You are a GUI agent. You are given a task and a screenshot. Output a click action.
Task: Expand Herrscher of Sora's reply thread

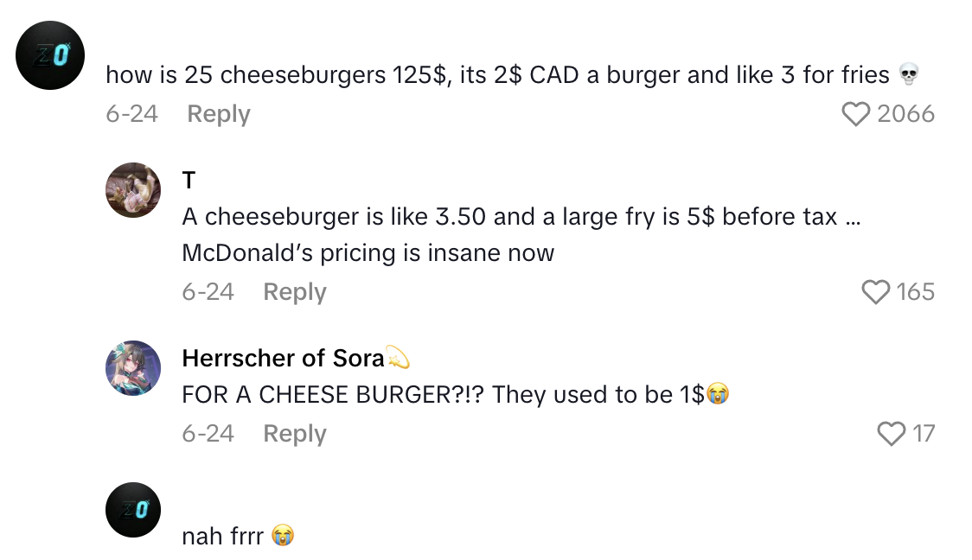tap(294, 434)
